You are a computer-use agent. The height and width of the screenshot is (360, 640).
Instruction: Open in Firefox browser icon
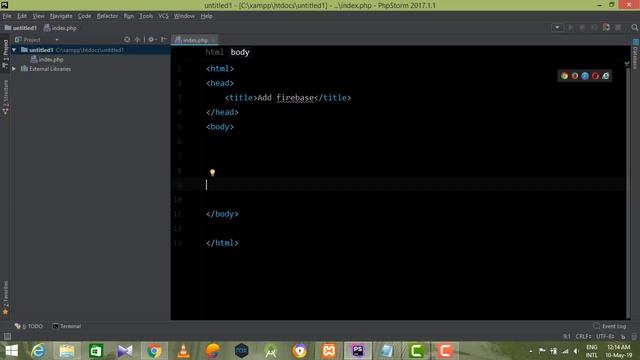575,76
